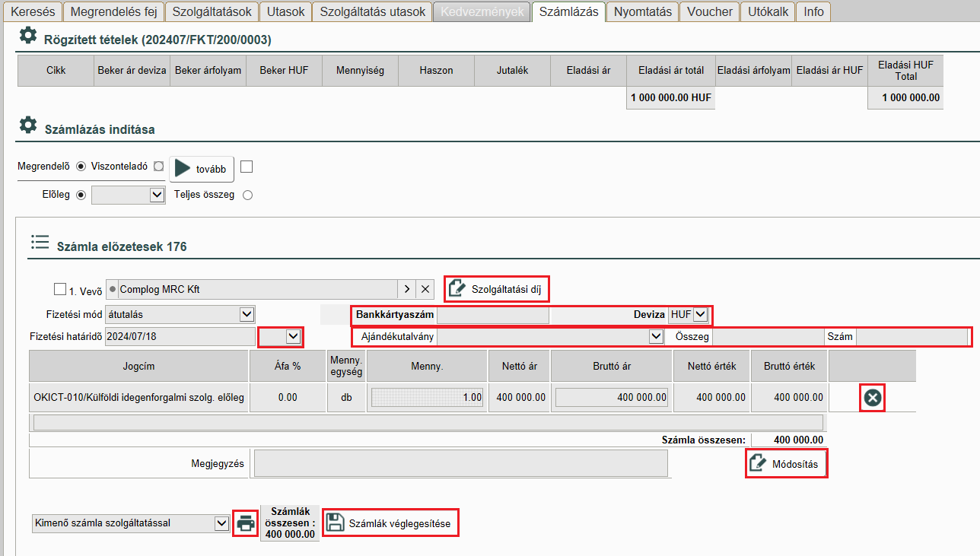The image size is (980, 556).
Task: Clear the Complog MRC Kft customer field
Action: pyautogui.click(x=425, y=289)
